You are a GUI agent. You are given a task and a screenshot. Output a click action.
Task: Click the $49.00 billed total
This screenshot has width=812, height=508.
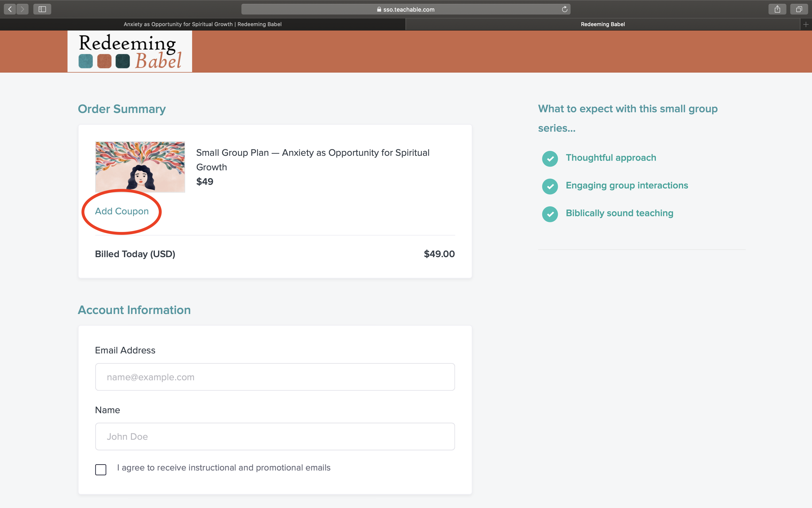coord(439,254)
